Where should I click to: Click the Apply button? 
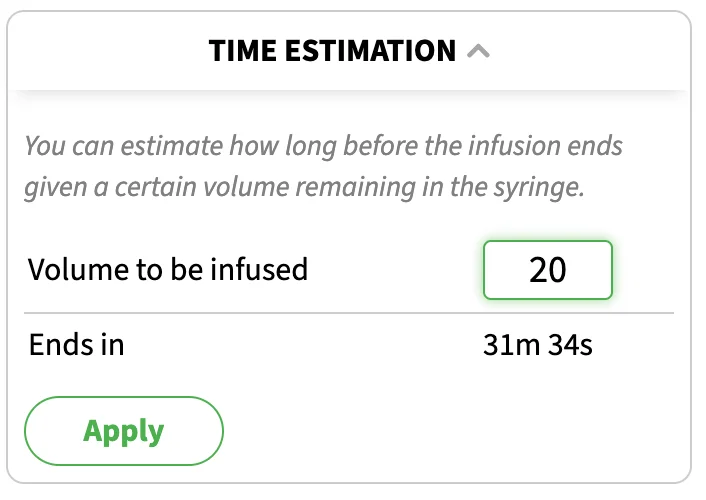(124, 431)
